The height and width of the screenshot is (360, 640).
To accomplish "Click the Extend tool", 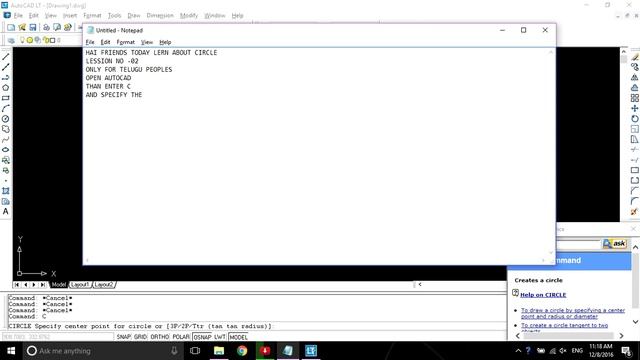I will tap(635, 160).
